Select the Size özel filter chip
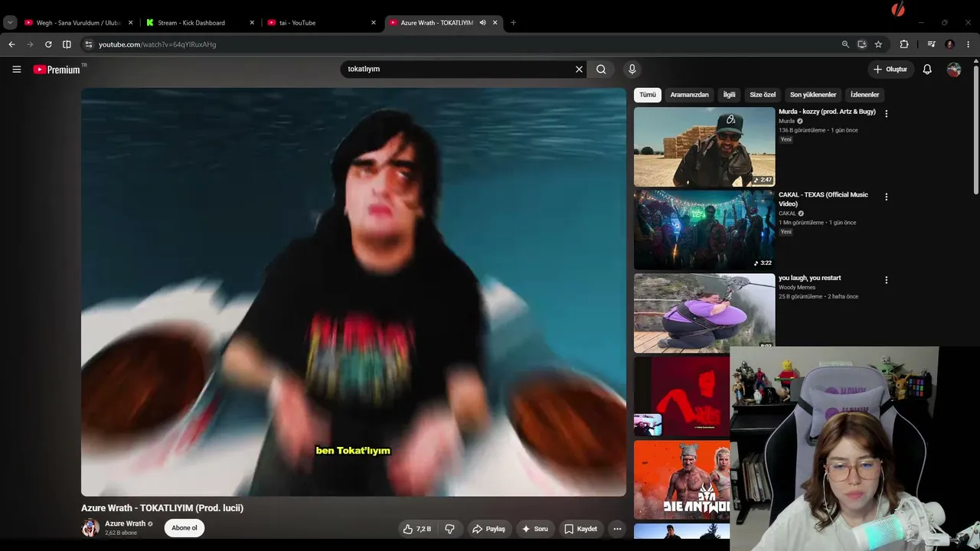 763,95
